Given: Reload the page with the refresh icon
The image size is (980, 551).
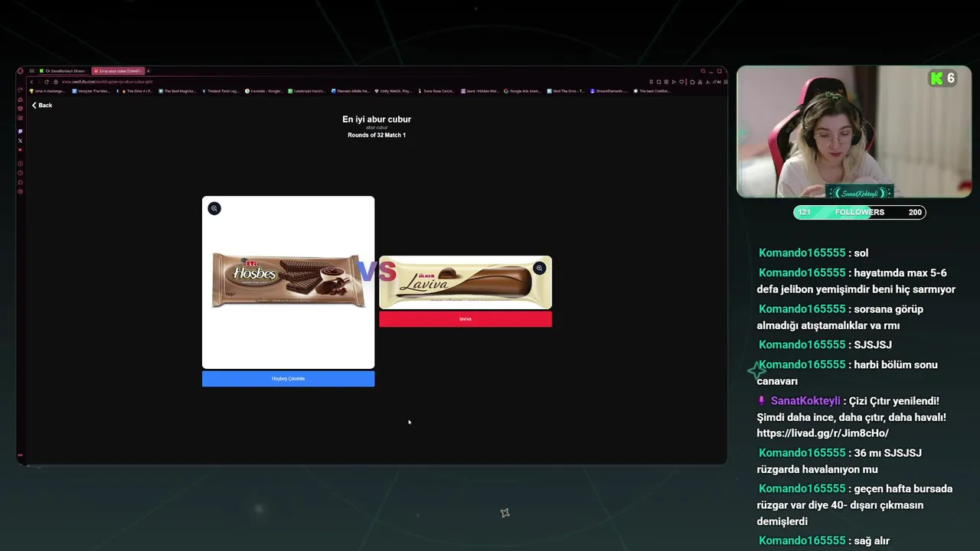Looking at the screenshot, I should click(x=47, y=82).
